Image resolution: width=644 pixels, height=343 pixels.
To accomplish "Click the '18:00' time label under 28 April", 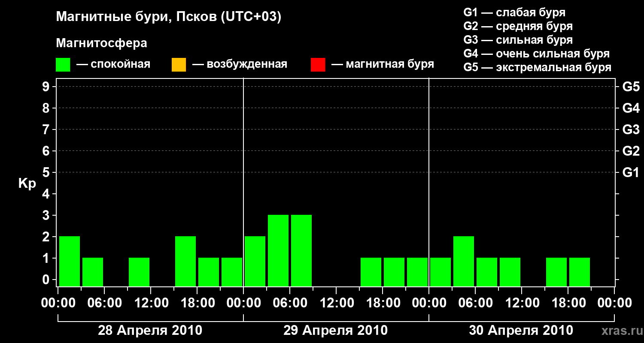I will click(197, 303).
